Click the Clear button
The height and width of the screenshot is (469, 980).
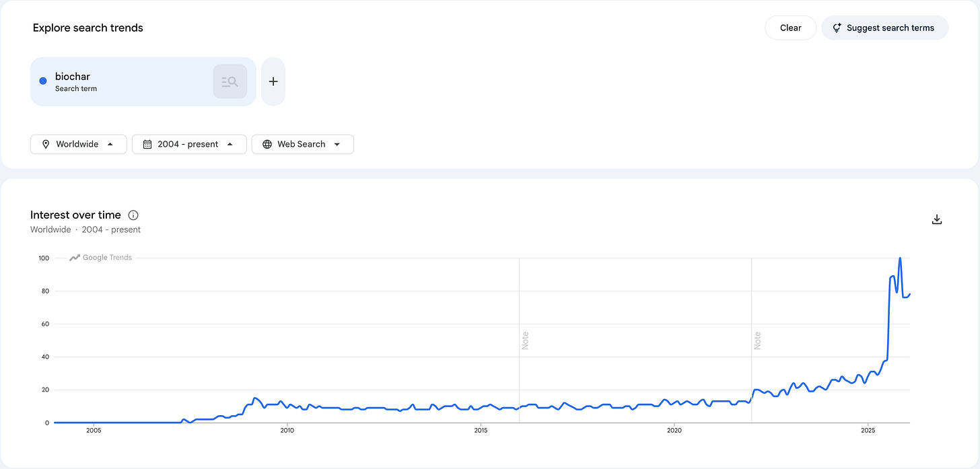pos(791,28)
